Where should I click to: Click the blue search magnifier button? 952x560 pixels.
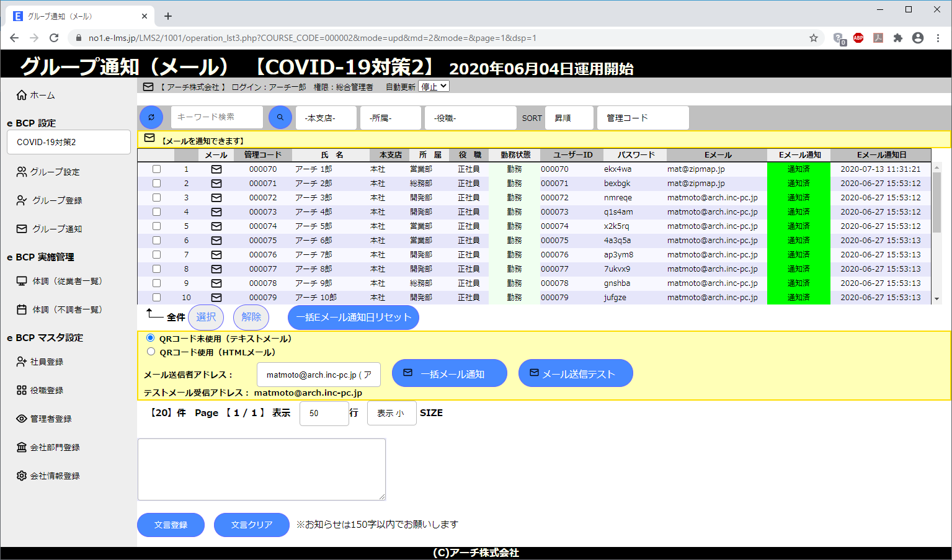click(x=280, y=117)
